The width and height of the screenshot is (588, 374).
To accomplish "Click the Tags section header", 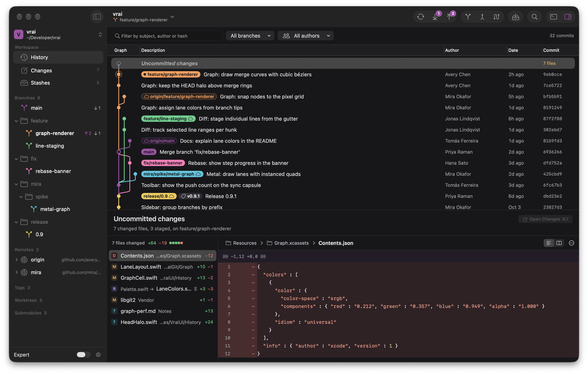I will pyautogui.click(x=22, y=288).
